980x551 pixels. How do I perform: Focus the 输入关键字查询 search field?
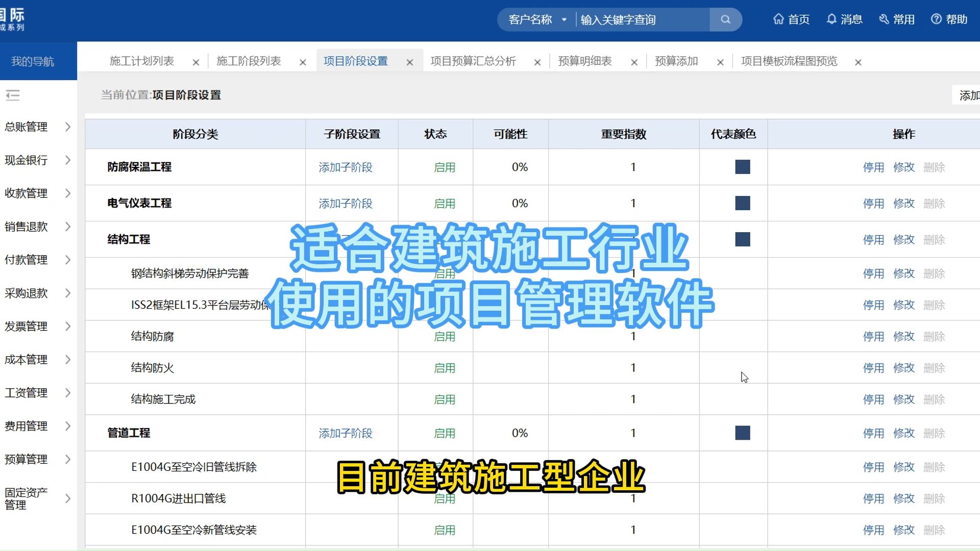pyautogui.click(x=643, y=19)
